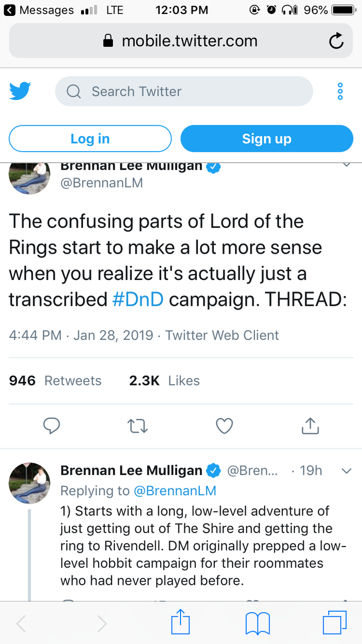Open the #DnD hashtag link

138,299
